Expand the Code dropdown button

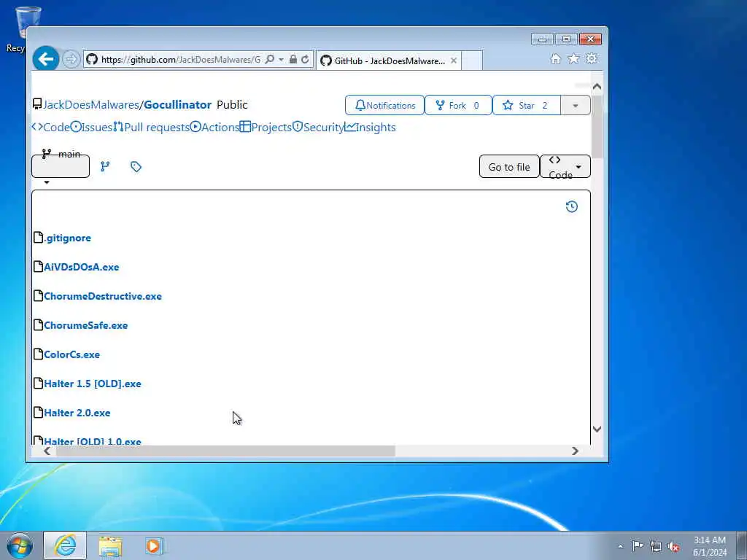(565, 167)
